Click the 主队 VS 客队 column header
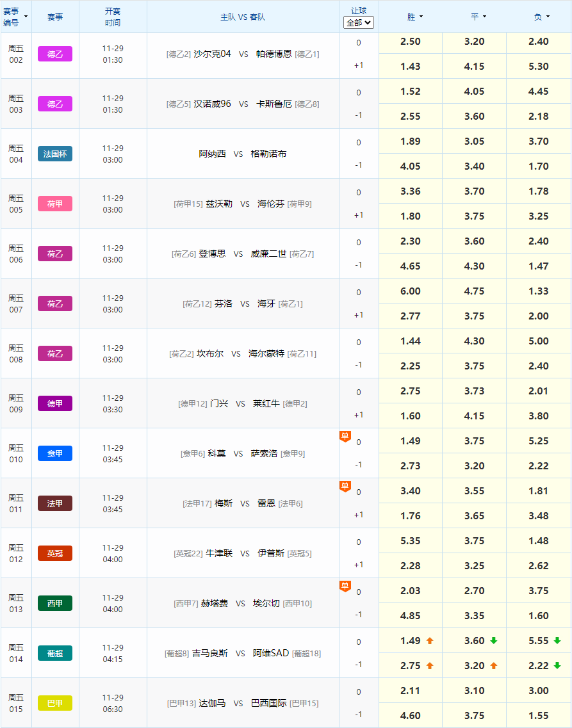Viewport: 572px width, 728px height. tap(243, 17)
